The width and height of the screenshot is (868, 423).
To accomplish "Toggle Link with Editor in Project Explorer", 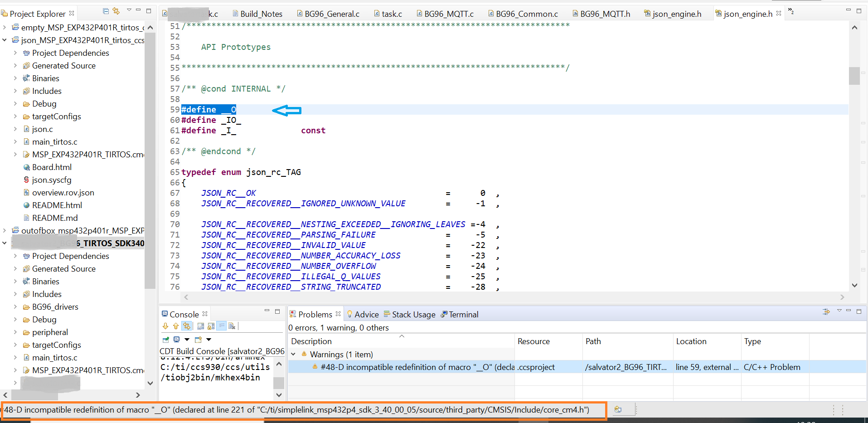I will pyautogui.click(x=116, y=10).
